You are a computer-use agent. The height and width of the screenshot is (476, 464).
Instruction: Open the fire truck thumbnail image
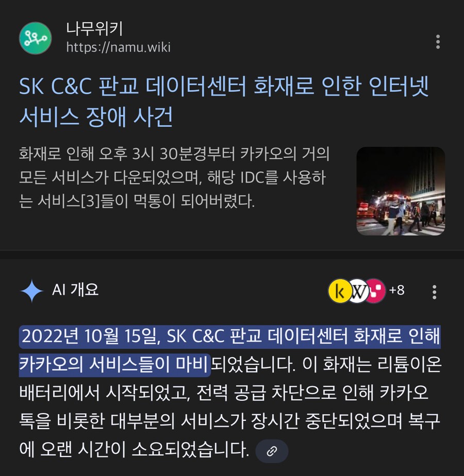point(401,191)
